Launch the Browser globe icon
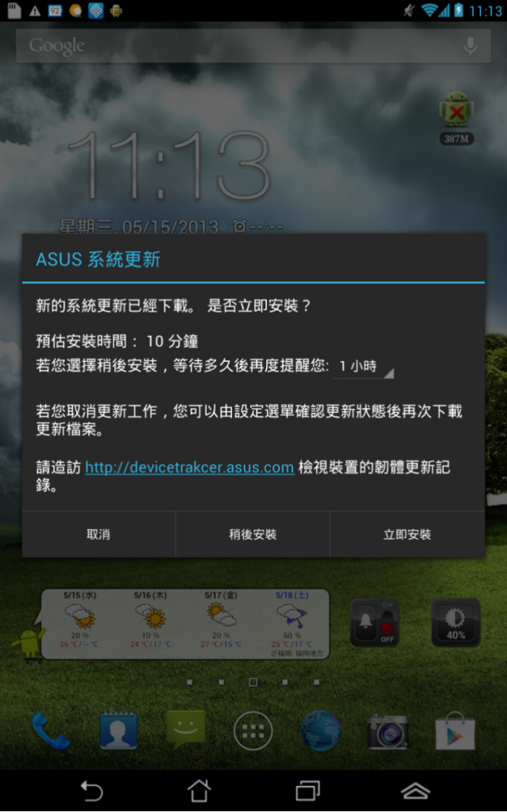 (x=321, y=730)
